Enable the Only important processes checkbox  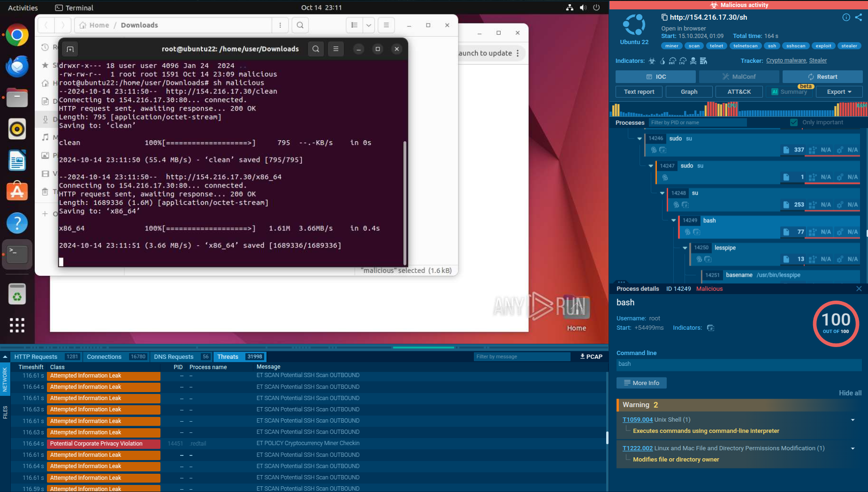pos(794,122)
